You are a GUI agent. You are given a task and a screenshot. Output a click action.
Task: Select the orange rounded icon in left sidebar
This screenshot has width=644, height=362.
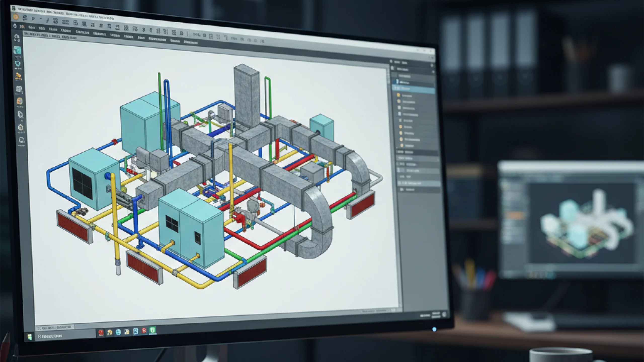coord(20,101)
